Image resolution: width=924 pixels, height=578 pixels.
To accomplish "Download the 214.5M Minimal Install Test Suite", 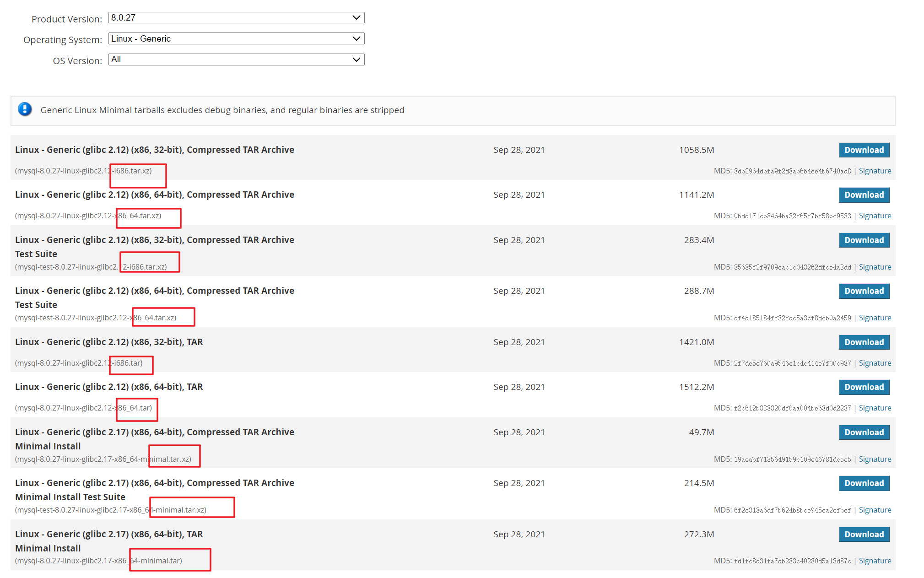I will click(864, 483).
